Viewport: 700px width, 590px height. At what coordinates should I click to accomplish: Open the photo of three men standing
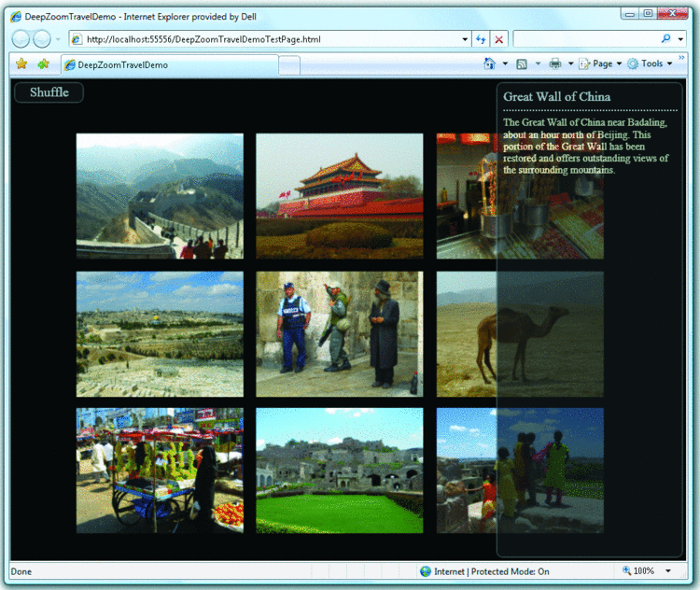pyautogui.click(x=340, y=334)
